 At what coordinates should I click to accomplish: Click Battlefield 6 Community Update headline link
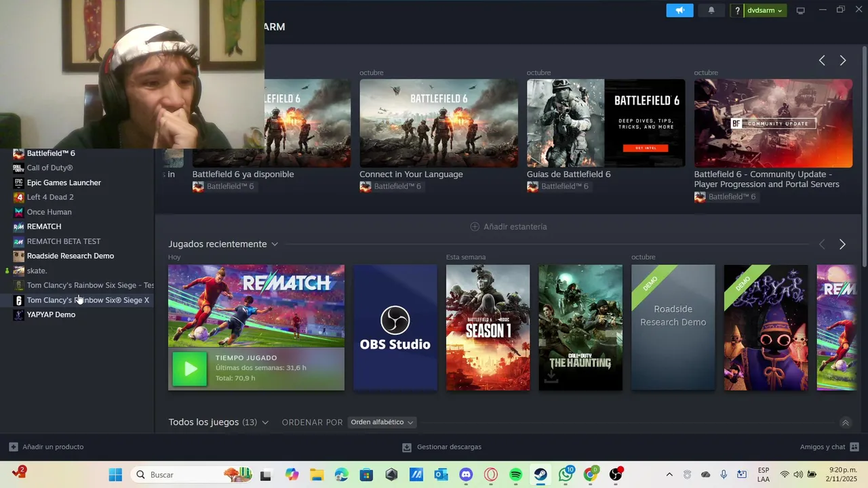[x=766, y=179]
